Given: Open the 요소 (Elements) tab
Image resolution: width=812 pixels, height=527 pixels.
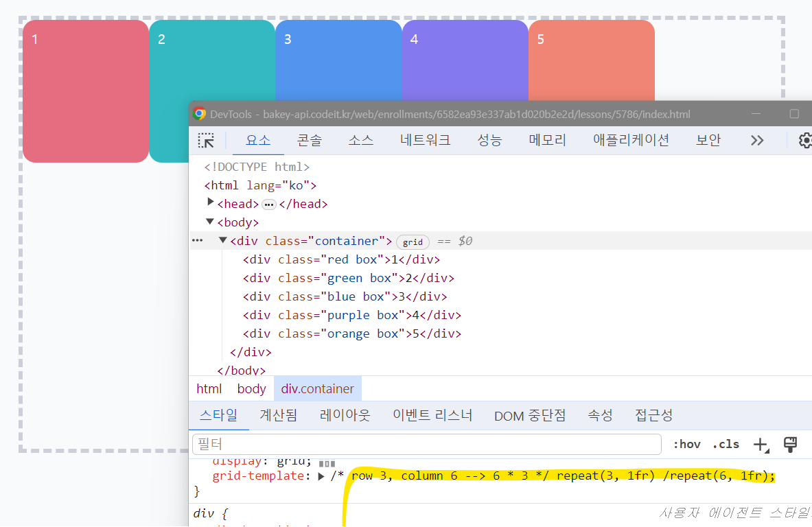Looking at the screenshot, I should point(258,140).
